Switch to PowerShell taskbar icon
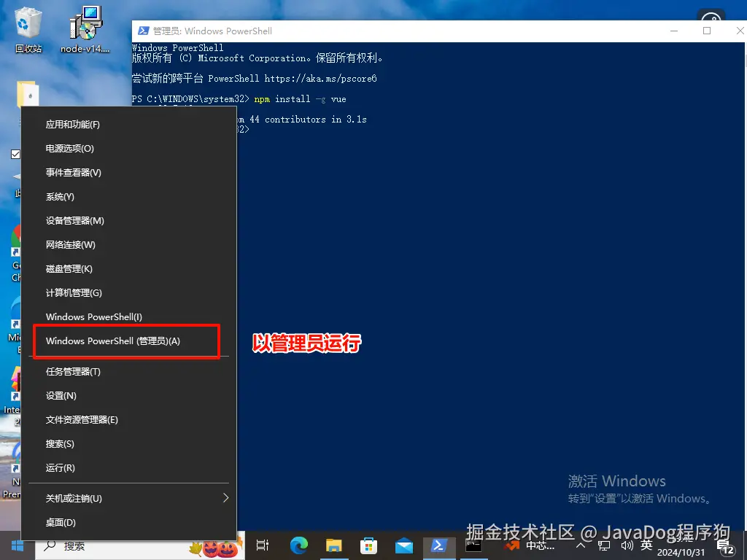 [438, 545]
